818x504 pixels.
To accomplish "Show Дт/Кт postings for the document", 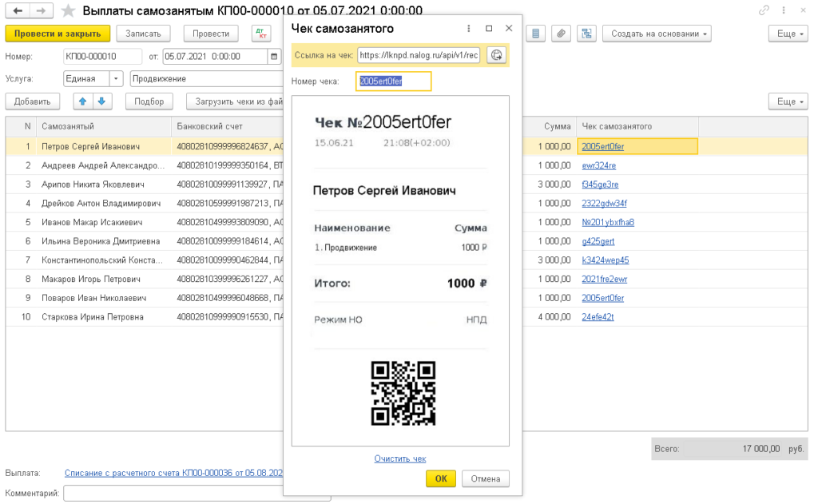I will click(x=261, y=34).
